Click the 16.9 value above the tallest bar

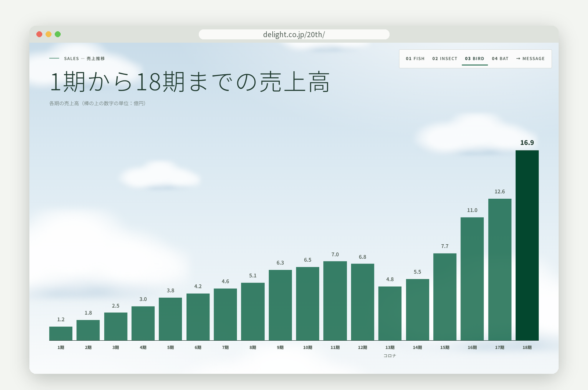(527, 143)
